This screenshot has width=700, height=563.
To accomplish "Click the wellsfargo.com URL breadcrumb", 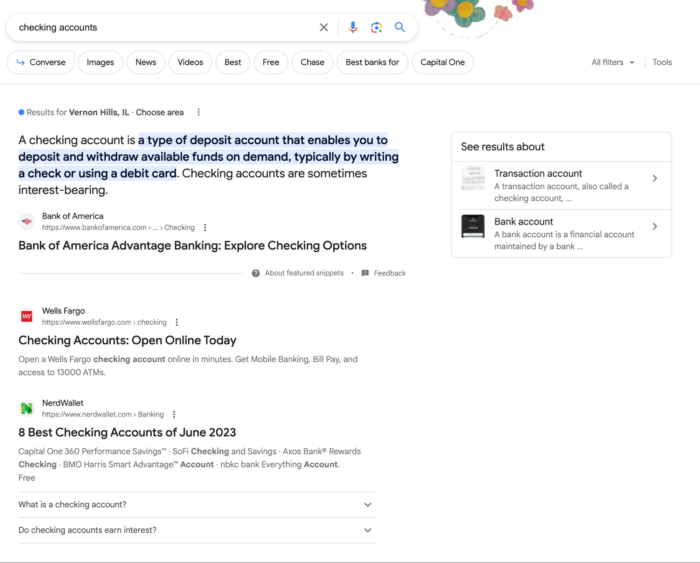I will pos(104,322).
